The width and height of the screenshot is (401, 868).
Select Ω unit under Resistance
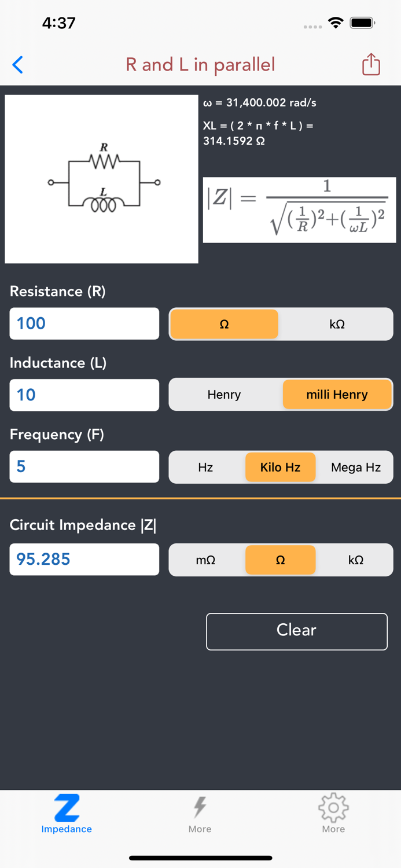coord(225,324)
